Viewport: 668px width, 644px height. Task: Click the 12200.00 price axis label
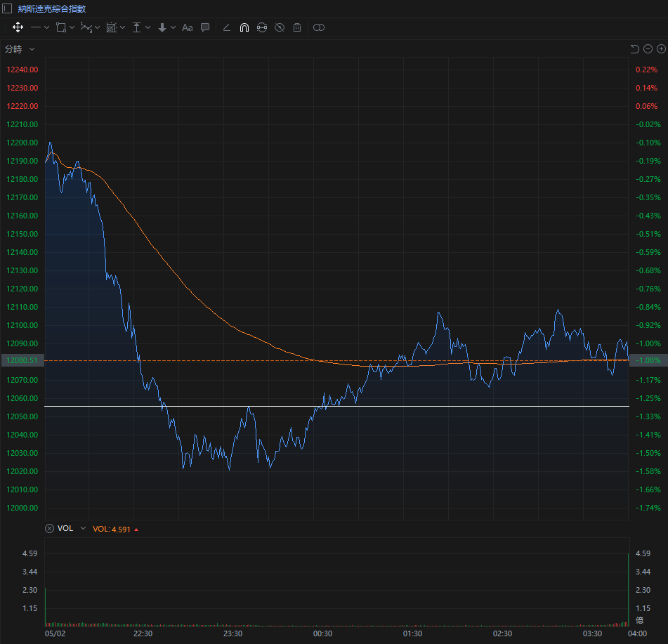coord(22,143)
